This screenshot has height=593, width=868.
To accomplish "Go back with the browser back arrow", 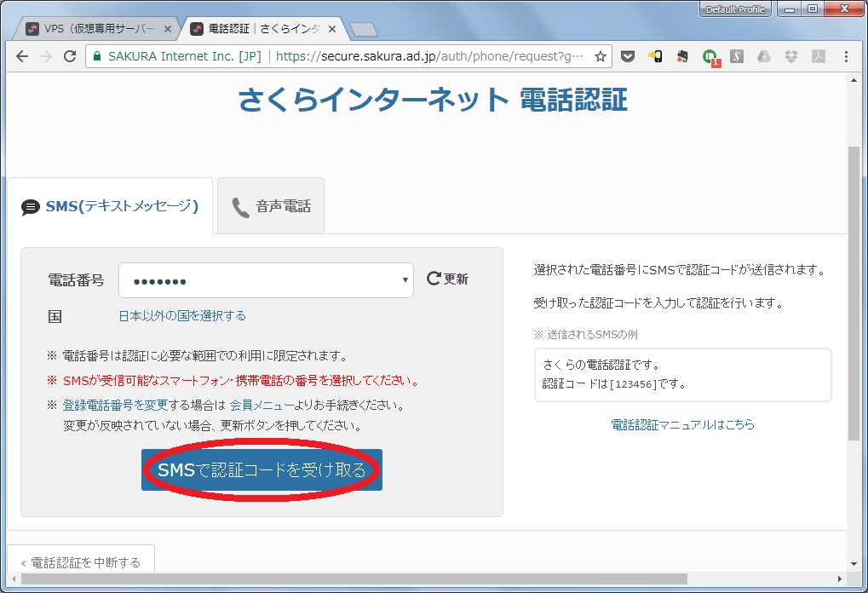I will [x=21, y=56].
